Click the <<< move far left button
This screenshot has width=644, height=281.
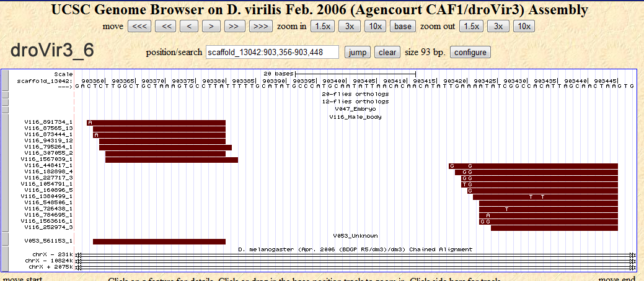139,26
